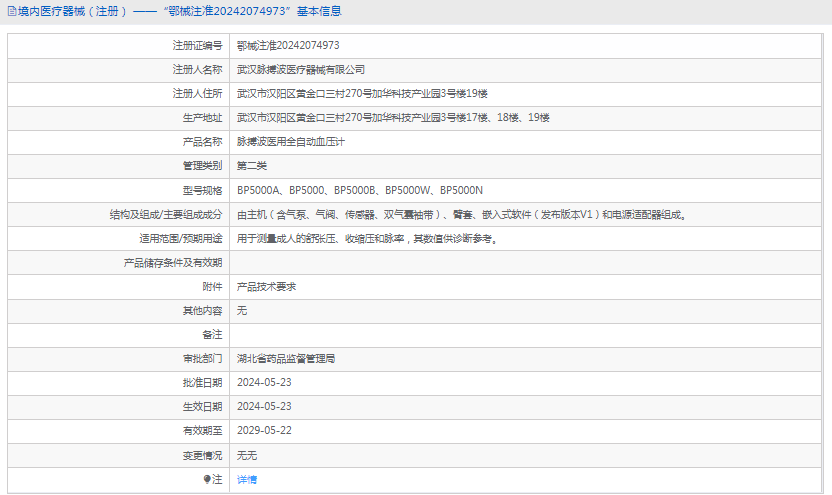Select the 生效日期 value 2024-05-23

264,406
